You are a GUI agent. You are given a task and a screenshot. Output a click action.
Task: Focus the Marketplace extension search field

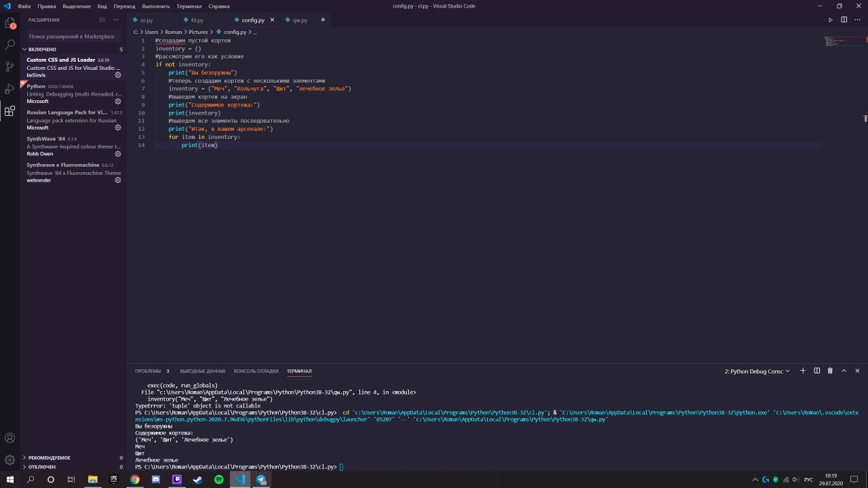click(x=73, y=36)
